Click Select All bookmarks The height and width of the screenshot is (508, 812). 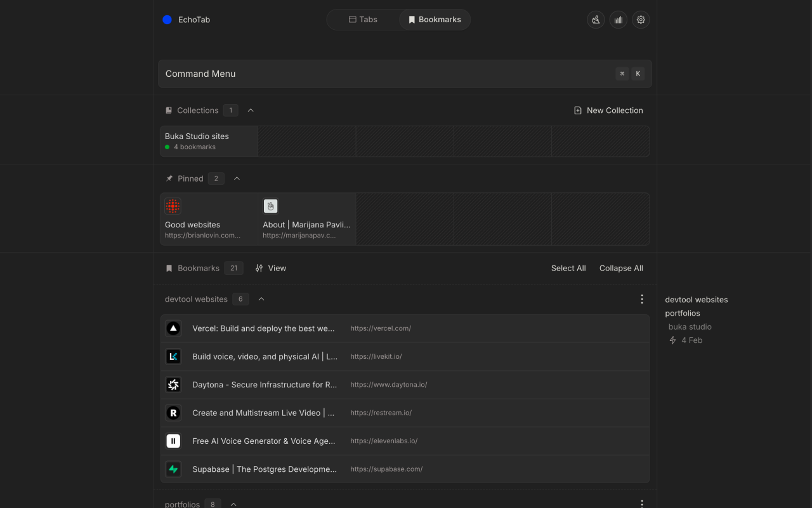click(x=568, y=268)
